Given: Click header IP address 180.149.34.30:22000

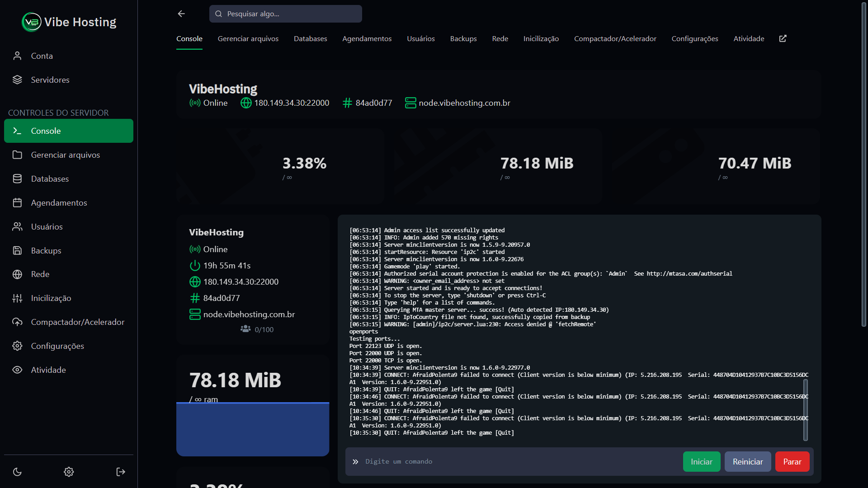Looking at the screenshot, I should tap(292, 103).
